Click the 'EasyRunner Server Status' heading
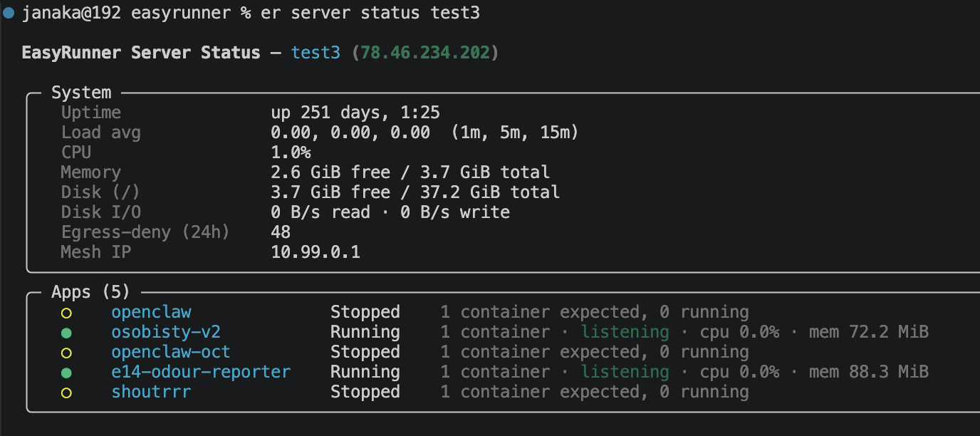This screenshot has height=436, width=980. [141, 53]
